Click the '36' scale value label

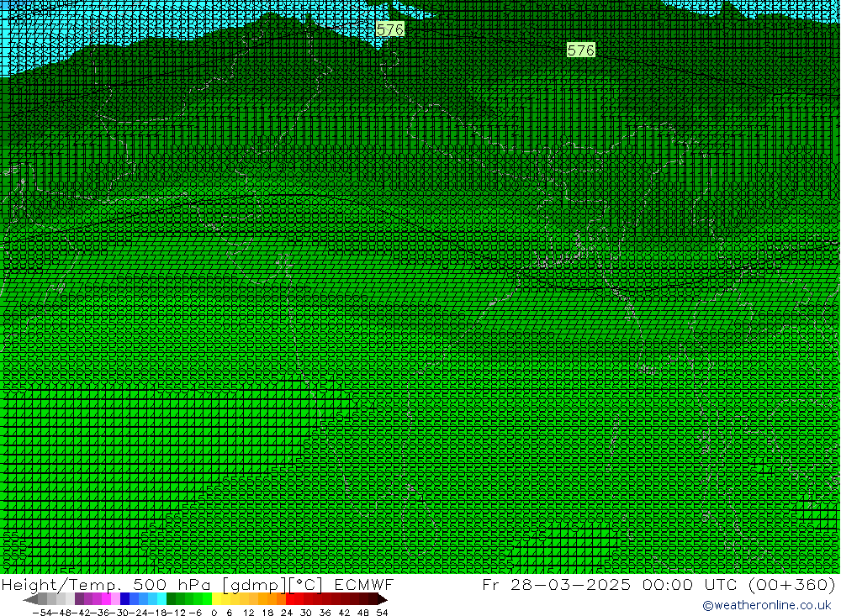[325, 613]
